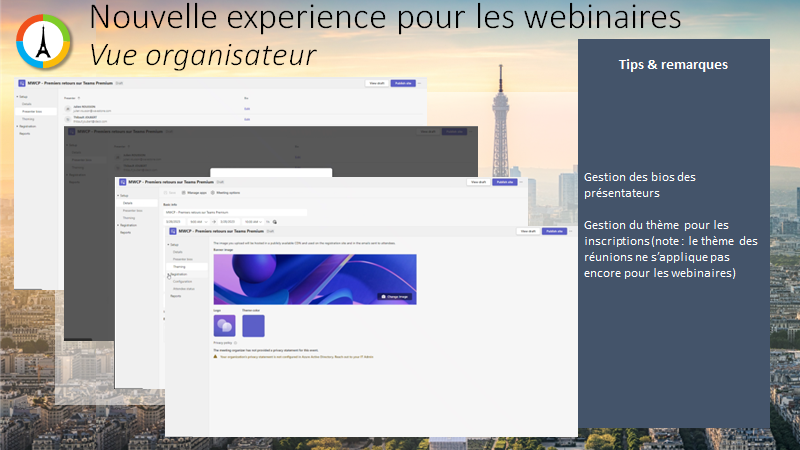800x450 pixels.
Task: Click the Edit link for Thibault JOUBERT's bio
Action: point(247,119)
